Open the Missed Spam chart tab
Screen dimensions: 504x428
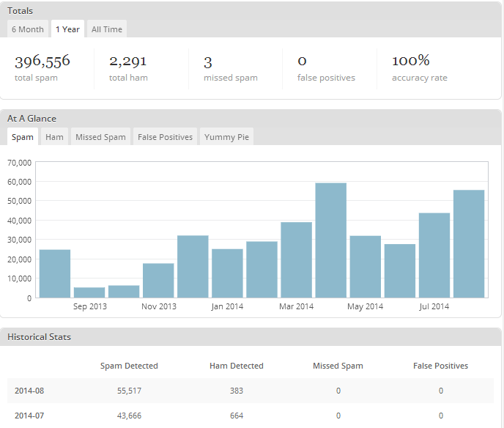coord(100,137)
